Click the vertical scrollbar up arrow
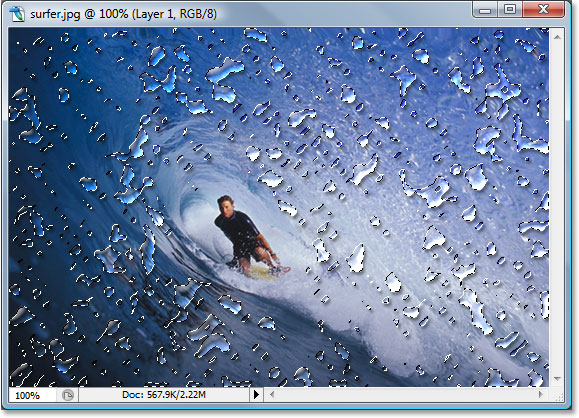579x418 pixels. (558, 37)
